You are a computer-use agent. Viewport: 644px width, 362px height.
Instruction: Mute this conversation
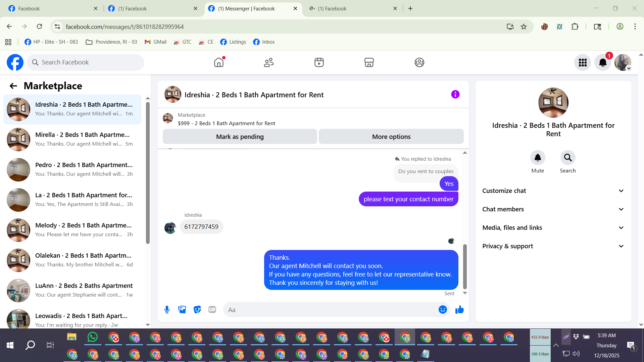coord(538,158)
